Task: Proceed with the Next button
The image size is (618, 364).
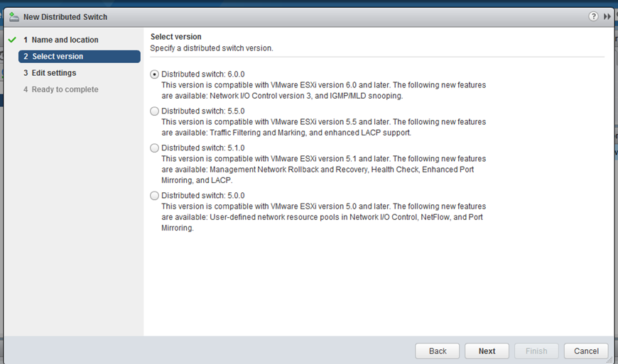Action: click(x=487, y=351)
